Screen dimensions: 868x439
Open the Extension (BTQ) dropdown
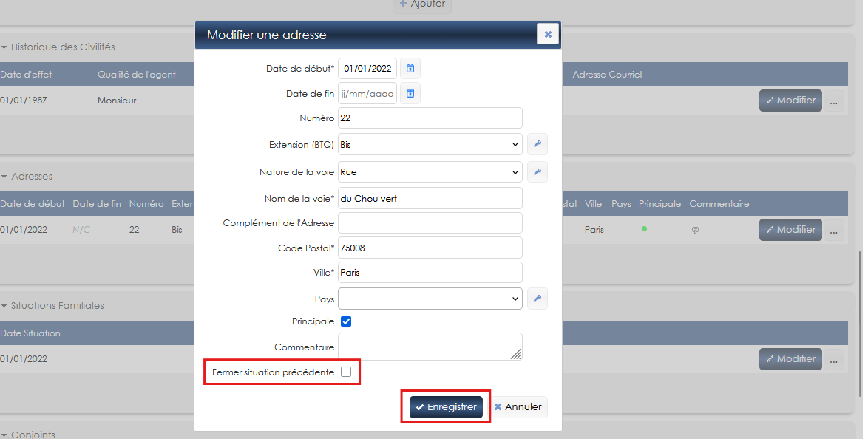coord(430,145)
